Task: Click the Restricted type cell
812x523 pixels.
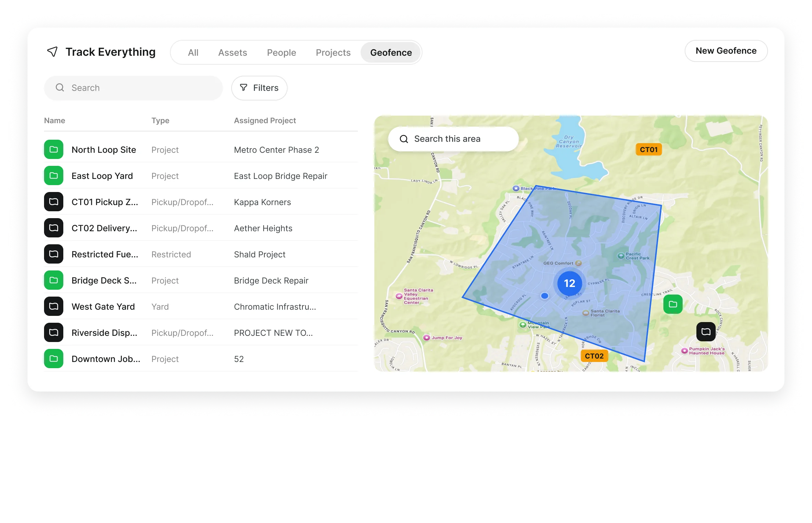Action: (x=171, y=254)
